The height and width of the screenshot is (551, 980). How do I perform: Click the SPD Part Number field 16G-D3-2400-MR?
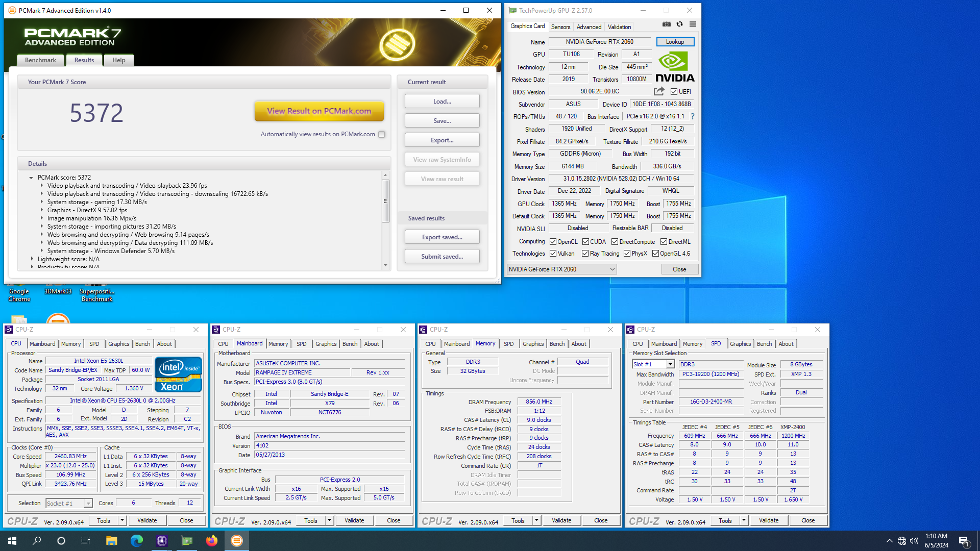click(x=711, y=402)
